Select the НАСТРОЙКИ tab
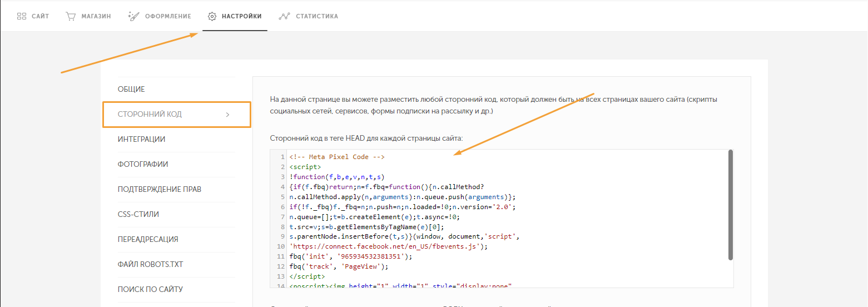Screen dimensions: 868x307 click(235, 16)
